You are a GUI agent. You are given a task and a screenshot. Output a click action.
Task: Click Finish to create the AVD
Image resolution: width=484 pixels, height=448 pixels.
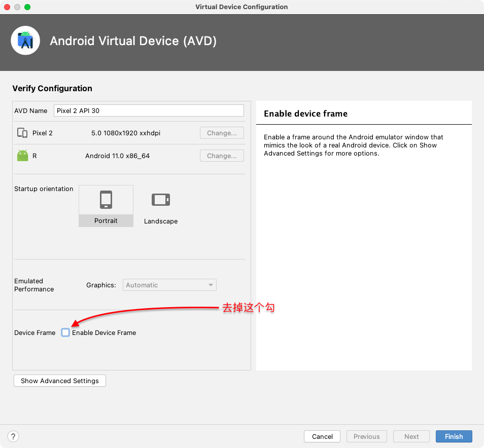click(454, 436)
